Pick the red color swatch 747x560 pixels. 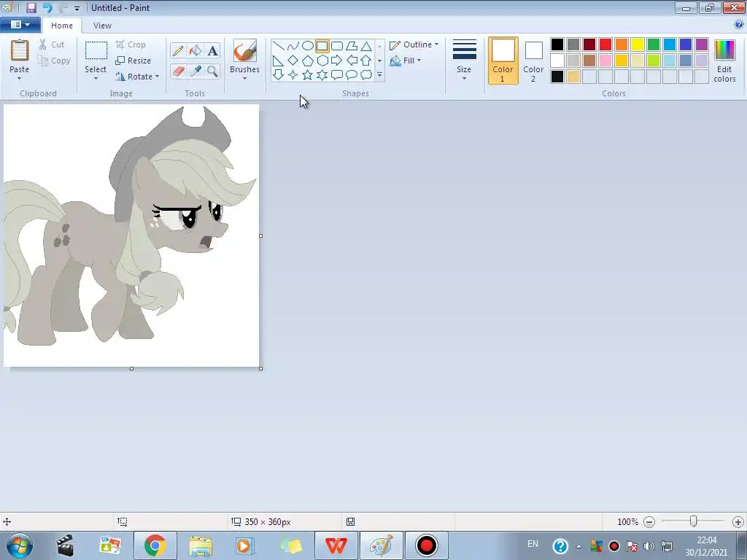(605, 44)
